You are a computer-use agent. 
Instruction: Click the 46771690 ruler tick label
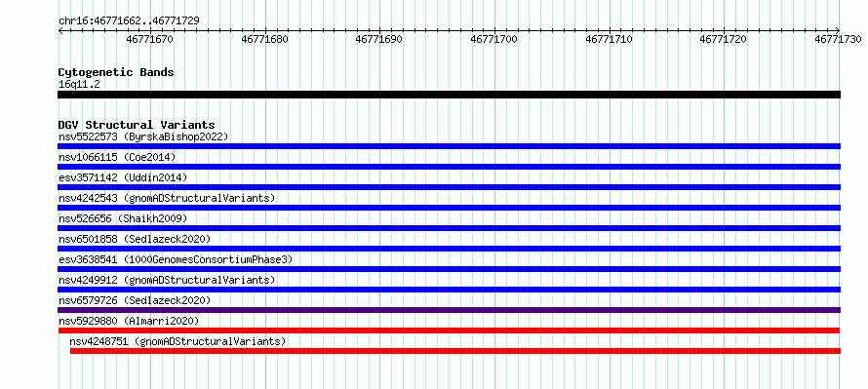pos(379,39)
